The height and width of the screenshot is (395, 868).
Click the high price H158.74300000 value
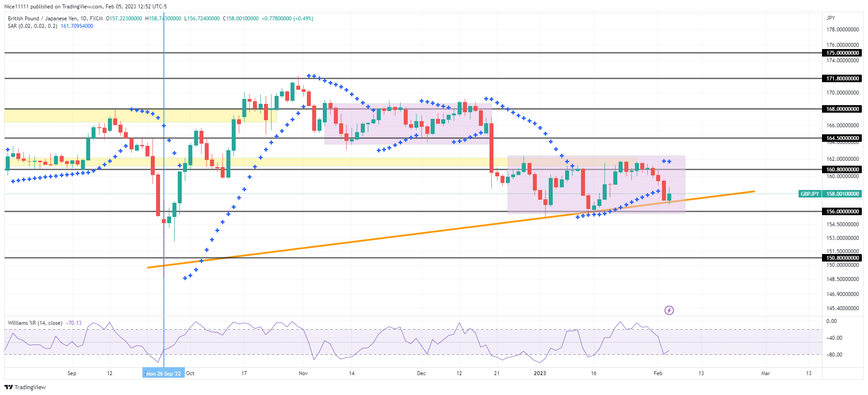pyautogui.click(x=163, y=19)
